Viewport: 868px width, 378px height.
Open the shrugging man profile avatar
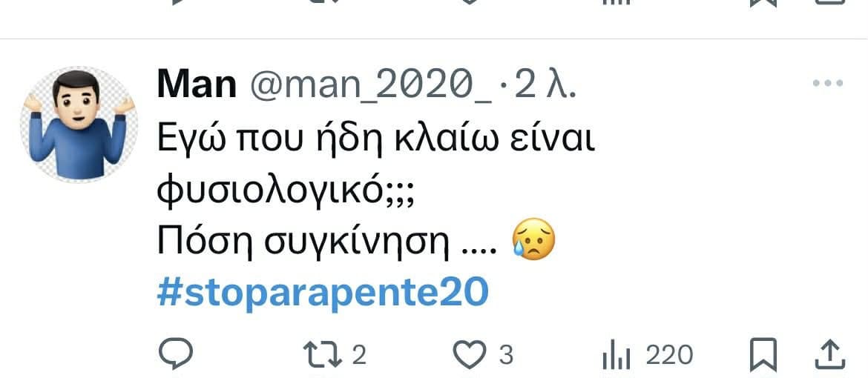79,125
